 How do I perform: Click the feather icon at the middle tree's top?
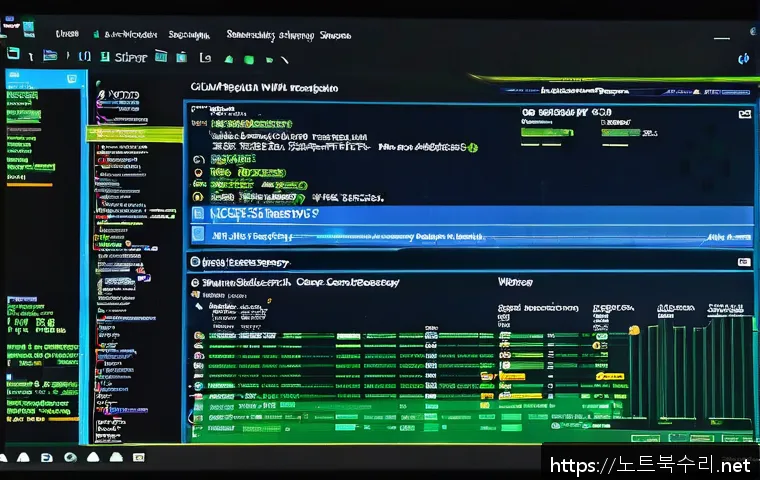[101, 94]
